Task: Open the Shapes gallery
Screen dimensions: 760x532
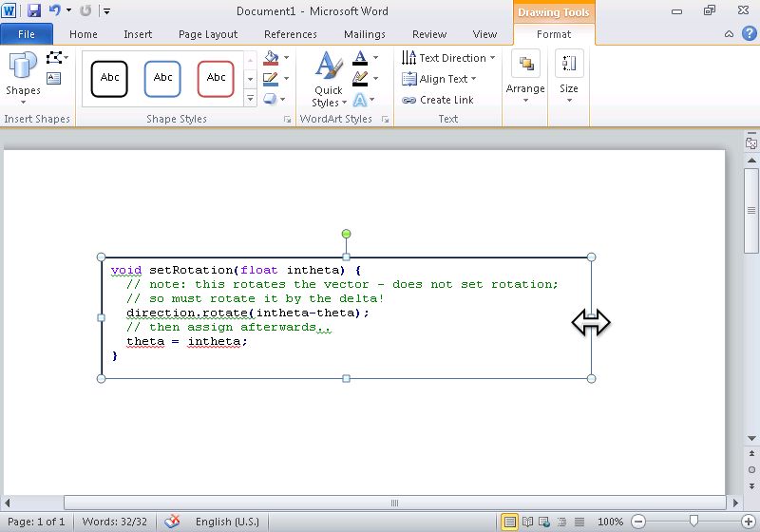Action: tap(23, 78)
